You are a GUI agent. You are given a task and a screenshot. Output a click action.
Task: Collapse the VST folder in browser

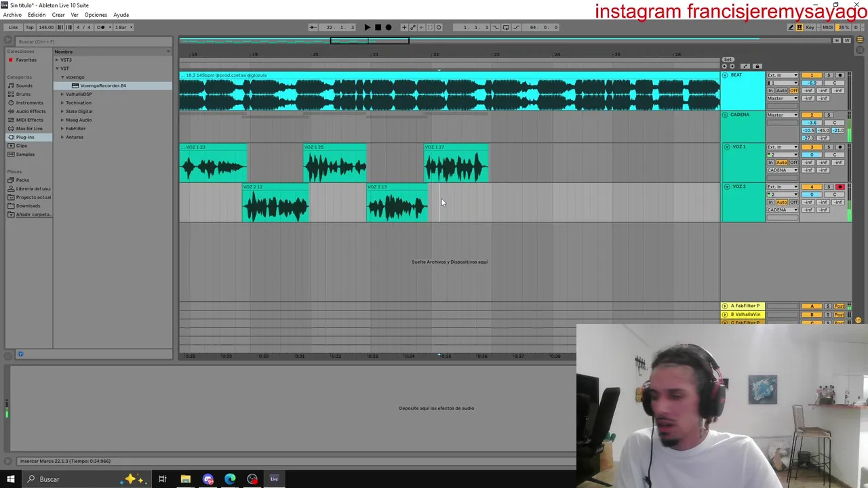[58, 68]
